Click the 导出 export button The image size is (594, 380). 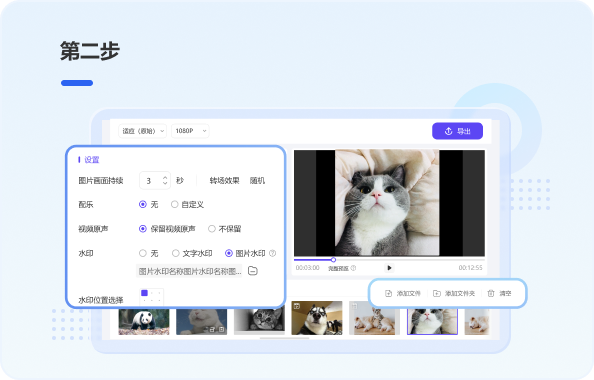(x=457, y=131)
